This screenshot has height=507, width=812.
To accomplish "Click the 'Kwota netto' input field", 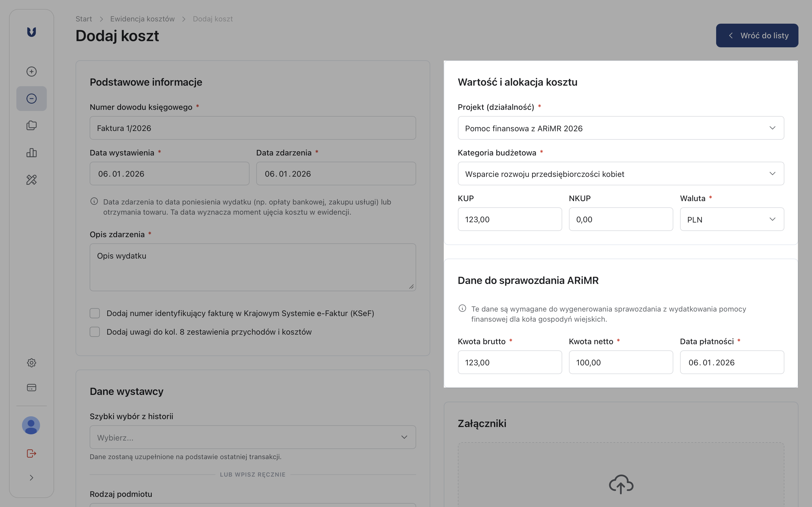I will pos(620,362).
